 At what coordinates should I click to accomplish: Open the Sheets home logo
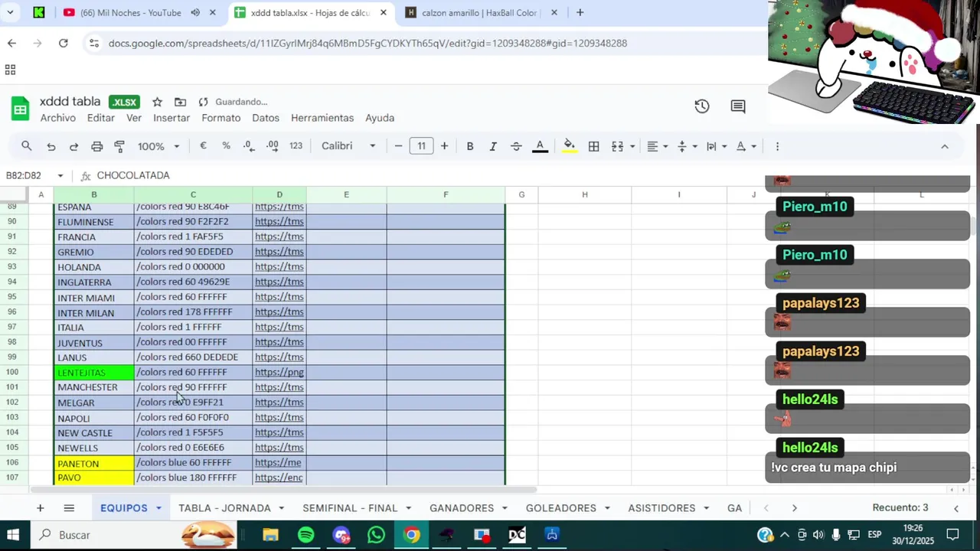(20, 109)
